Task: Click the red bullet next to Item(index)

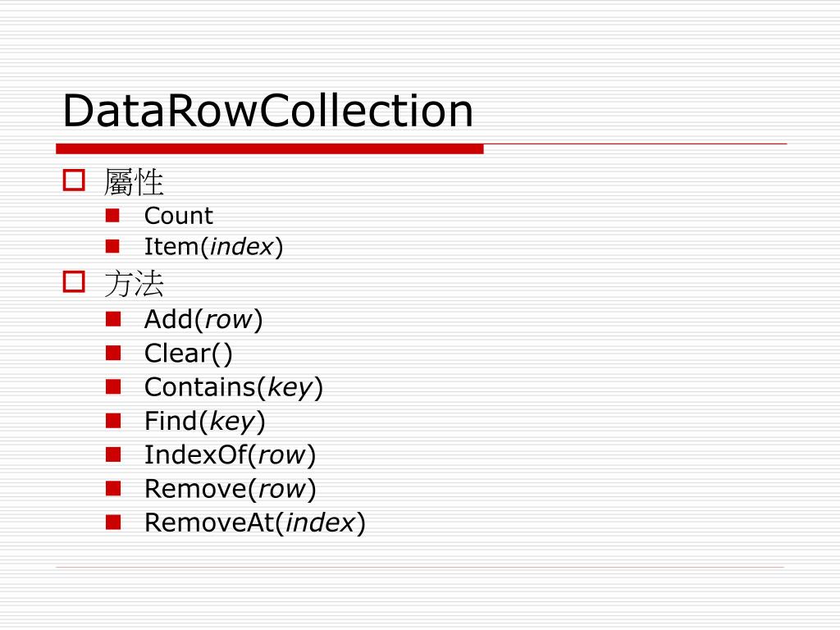Action: (x=112, y=246)
